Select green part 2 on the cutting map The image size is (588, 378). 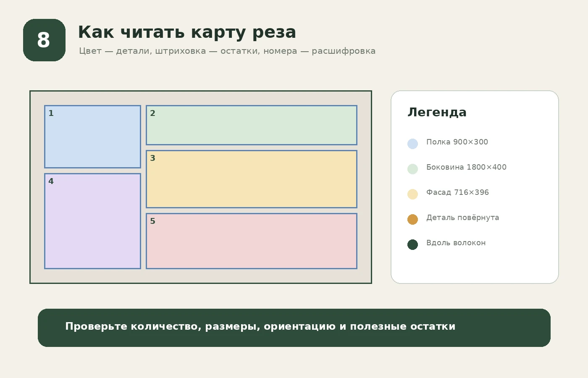click(x=252, y=125)
